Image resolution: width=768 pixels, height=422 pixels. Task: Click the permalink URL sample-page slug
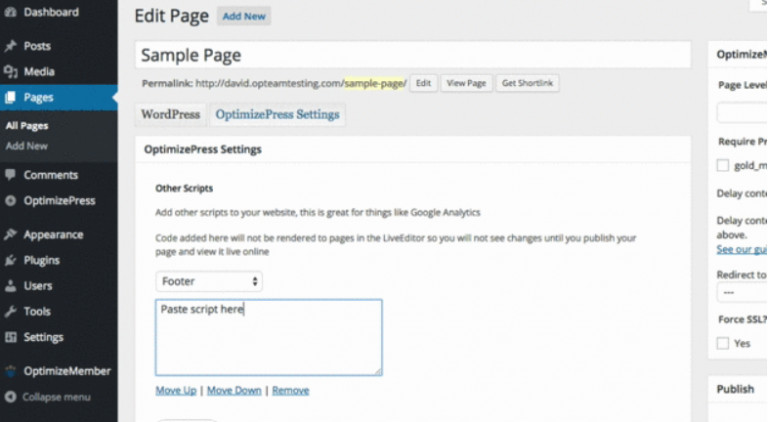374,83
